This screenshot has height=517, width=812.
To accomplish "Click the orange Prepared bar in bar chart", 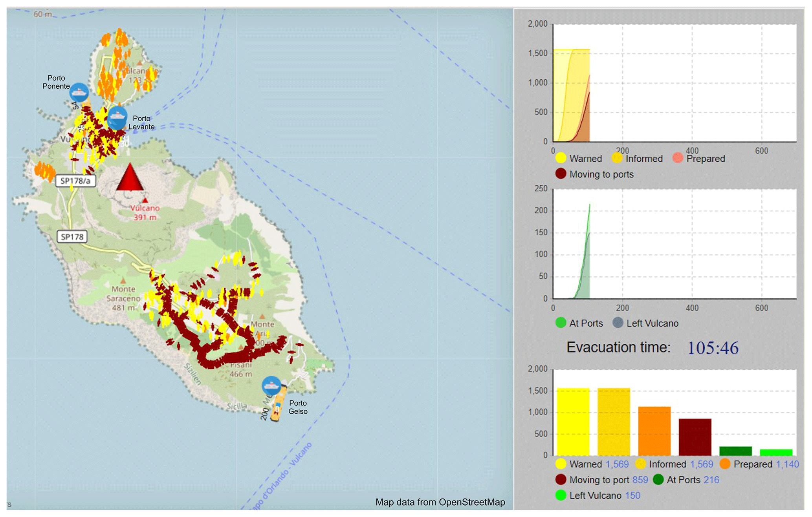I will (654, 431).
